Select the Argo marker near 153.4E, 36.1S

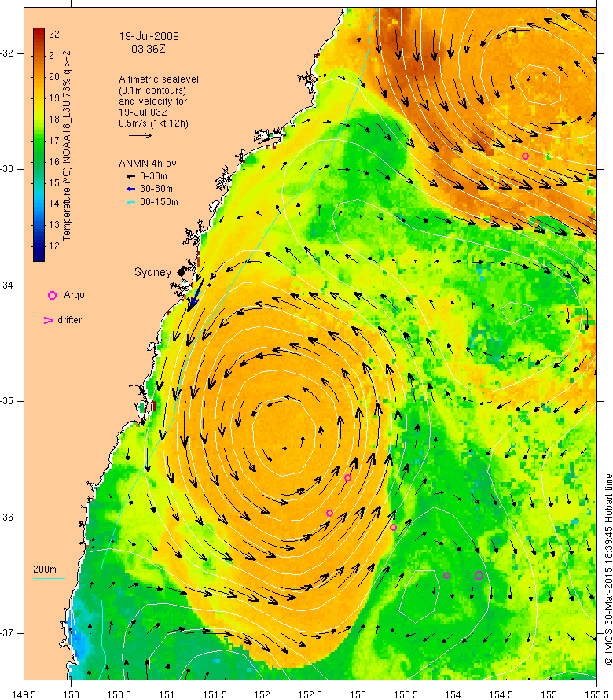(x=393, y=528)
